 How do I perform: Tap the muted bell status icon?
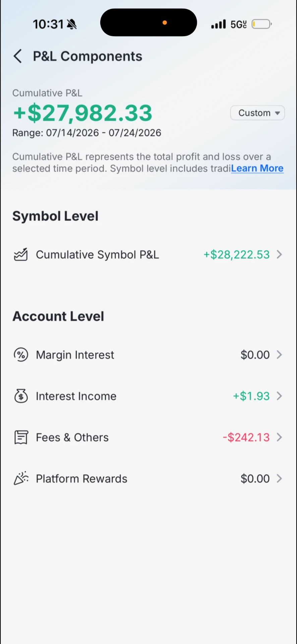pos(72,24)
